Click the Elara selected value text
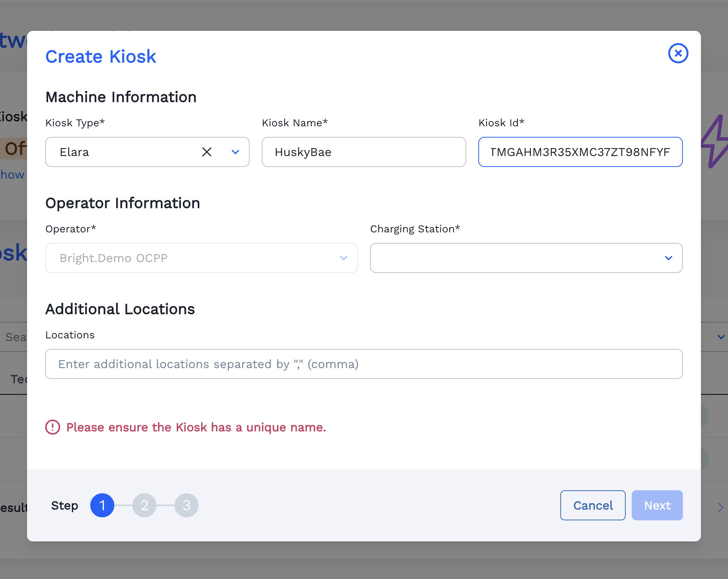This screenshot has height=579, width=728. click(x=74, y=152)
